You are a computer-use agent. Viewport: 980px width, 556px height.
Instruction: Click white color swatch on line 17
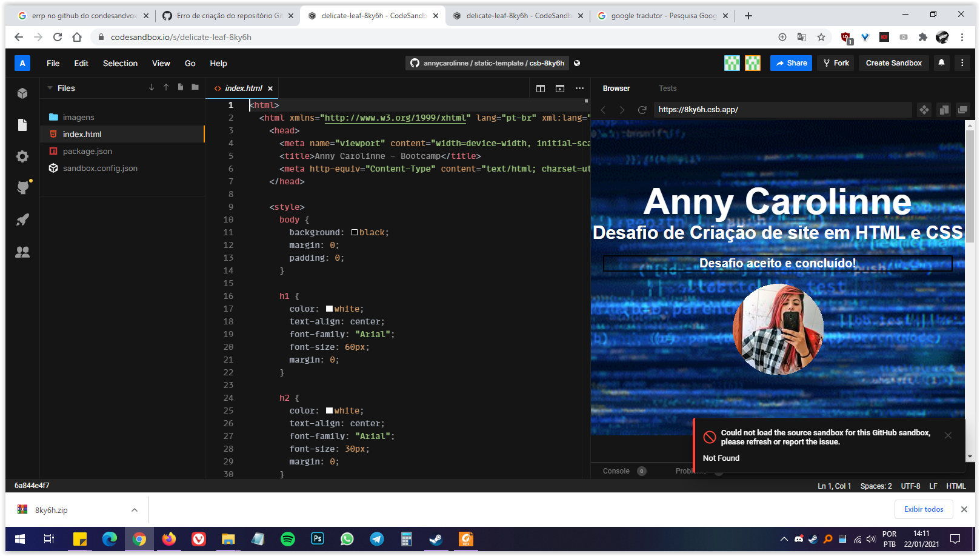(x=329, y=309)
